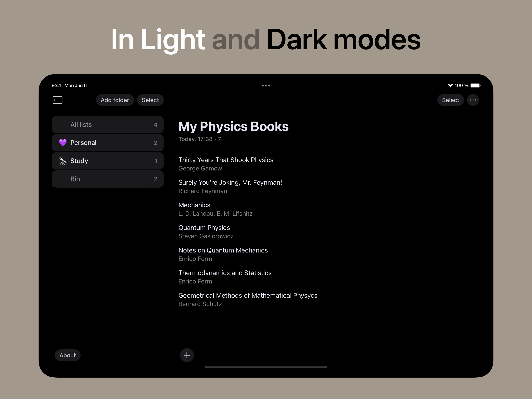Tap the home indicator bar
The height and width of the screenshot is (399, 532).
pyautogui.click(x=266, y=367)
